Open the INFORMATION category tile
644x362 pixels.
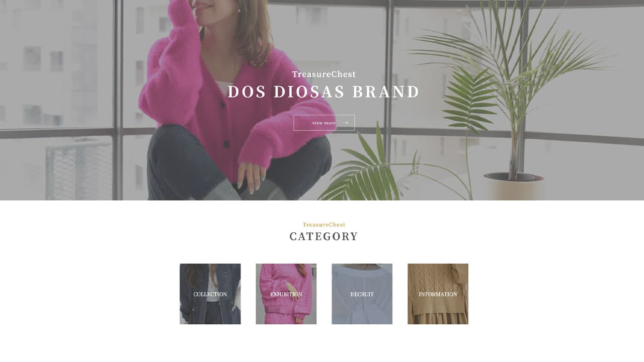point(438,294)
